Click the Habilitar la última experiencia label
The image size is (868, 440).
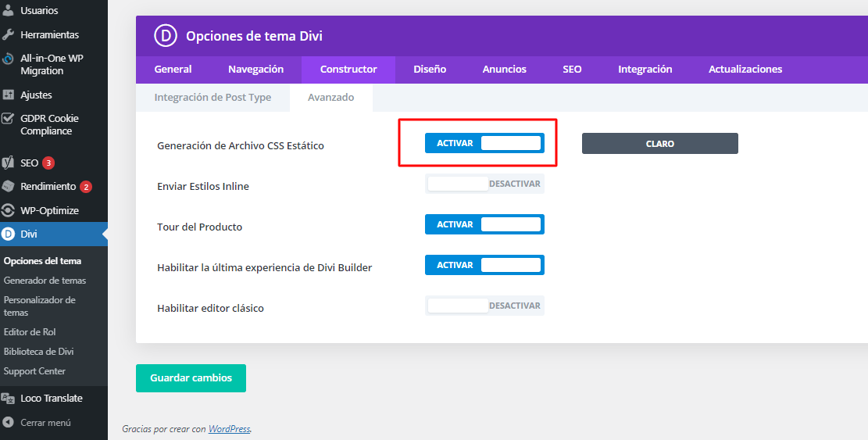265,267
